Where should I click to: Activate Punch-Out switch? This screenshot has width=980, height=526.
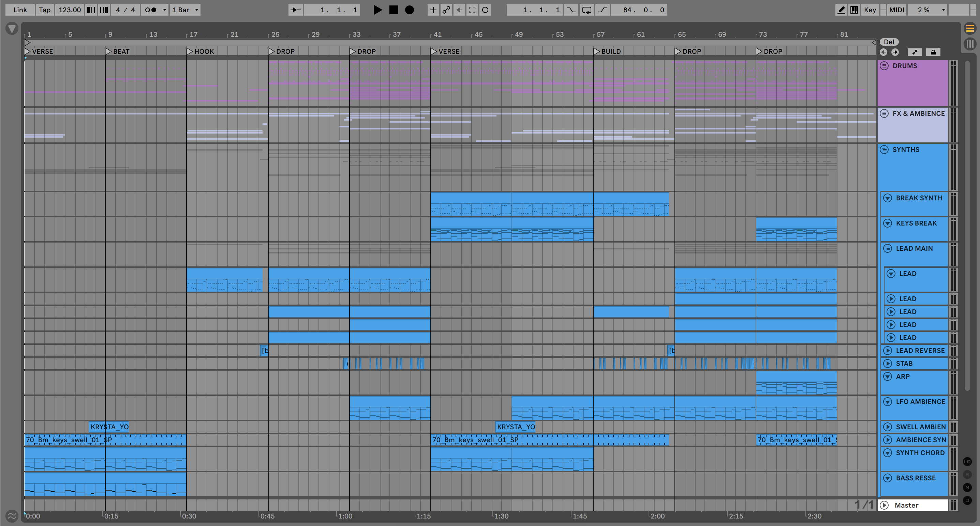[602, 10]
